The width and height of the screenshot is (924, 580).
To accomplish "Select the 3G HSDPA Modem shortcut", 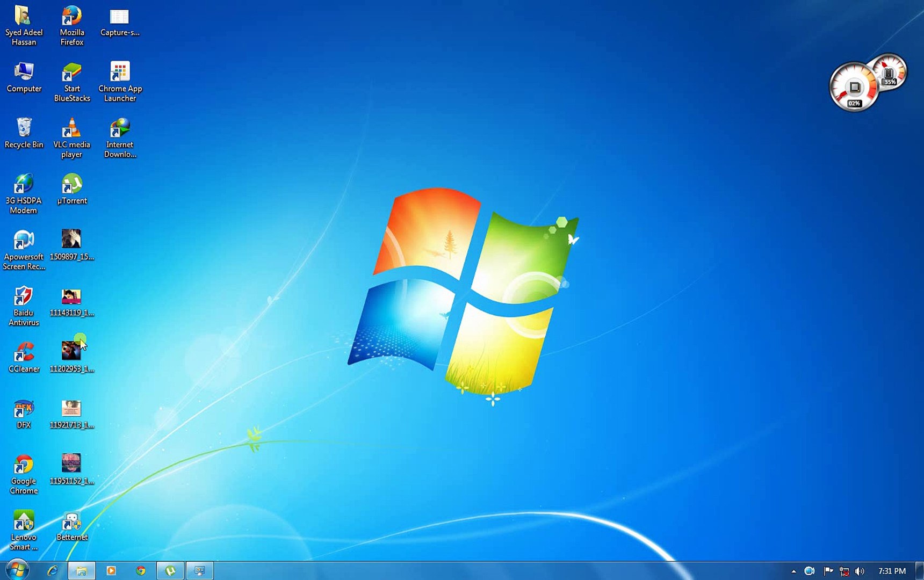I will point(24,194).
